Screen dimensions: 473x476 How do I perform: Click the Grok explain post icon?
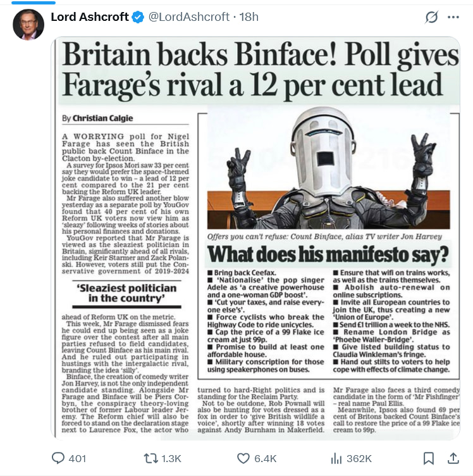[x=431, y=17]
